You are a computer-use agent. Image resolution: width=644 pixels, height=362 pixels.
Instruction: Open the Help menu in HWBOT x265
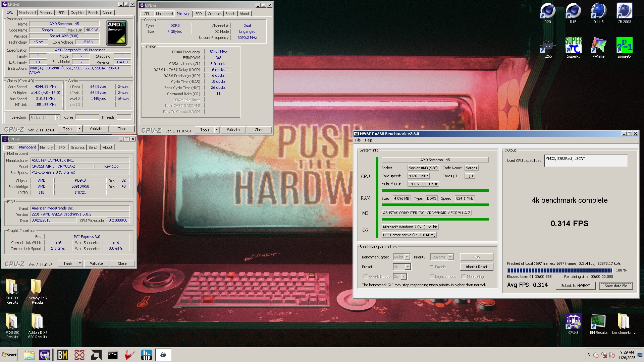click(x=368, y=140)
